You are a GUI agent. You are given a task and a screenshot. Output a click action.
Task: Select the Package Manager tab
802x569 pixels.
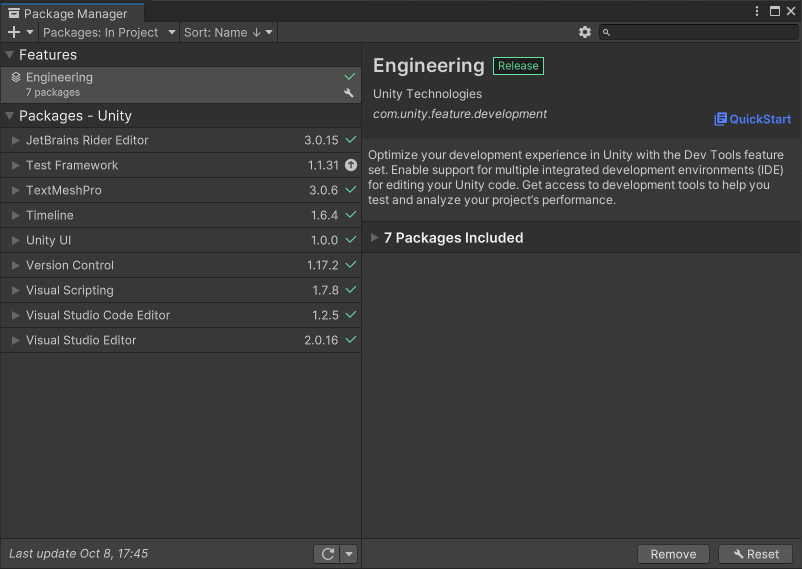point(72,13)
